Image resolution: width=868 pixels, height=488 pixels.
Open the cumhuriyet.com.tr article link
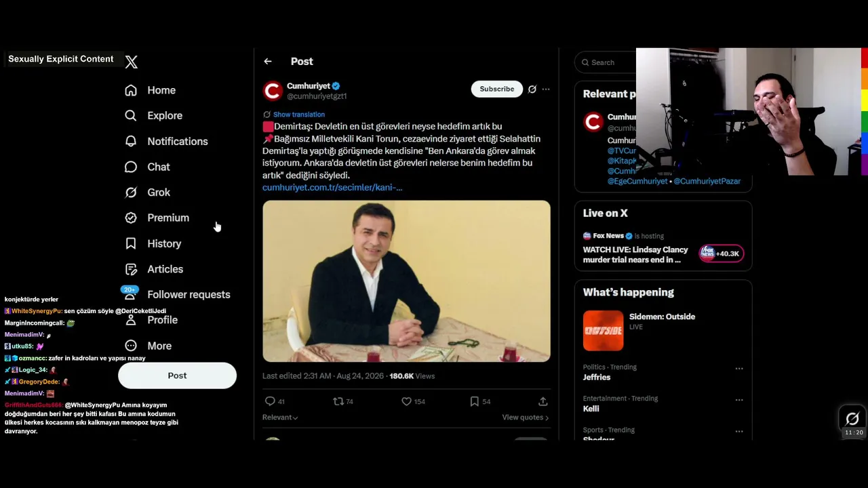[x=332, y=187]
